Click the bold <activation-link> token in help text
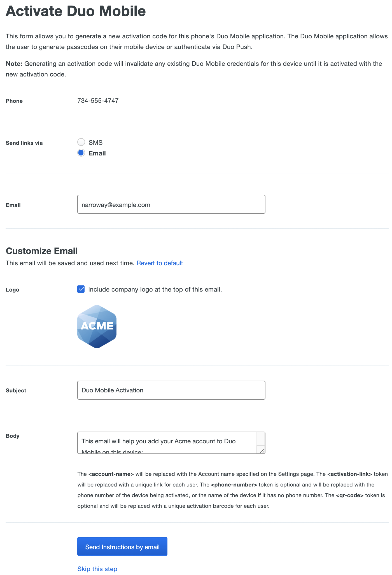 point(349,474)
